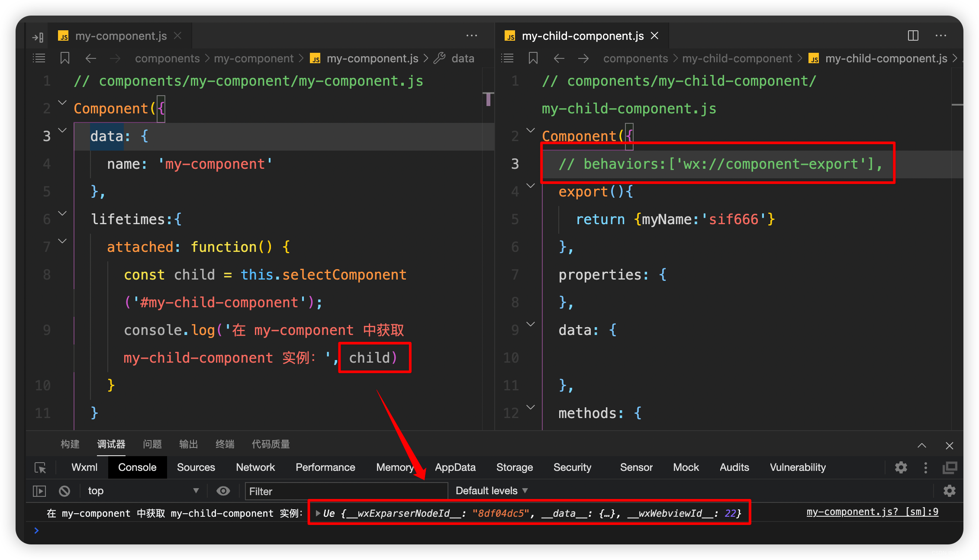Open the Network devtools tab
This screenshot has width=979, height=560.
click(255, 467)
